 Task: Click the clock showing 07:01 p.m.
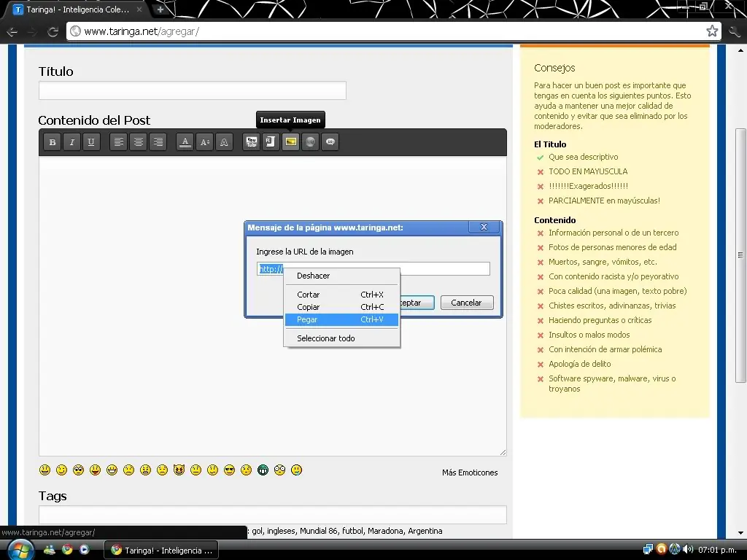point(717,550)
